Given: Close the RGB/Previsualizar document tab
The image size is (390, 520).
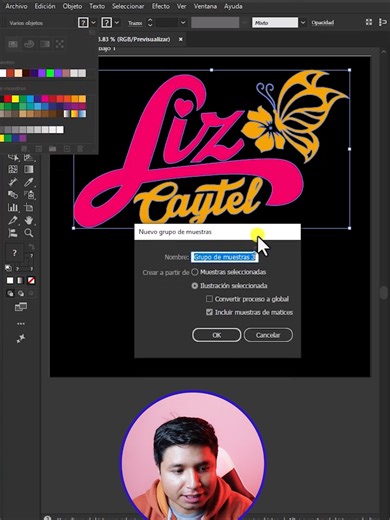Looking at the screenshot, I should [x=181, y=39].
